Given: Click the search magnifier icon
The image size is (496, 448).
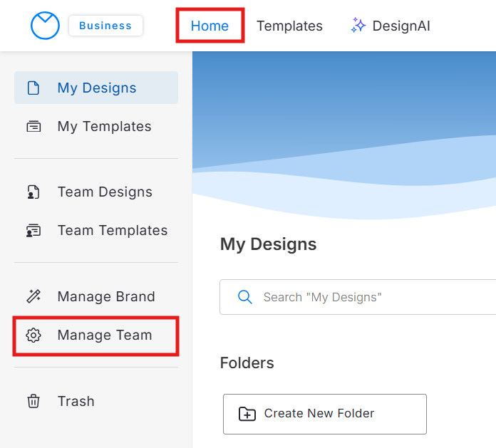Looking at the screenshot, I should click(244, 297).
